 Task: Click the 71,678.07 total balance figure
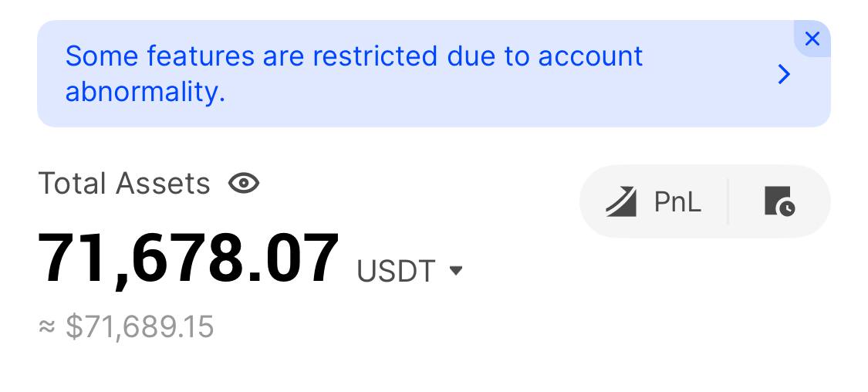188,259
